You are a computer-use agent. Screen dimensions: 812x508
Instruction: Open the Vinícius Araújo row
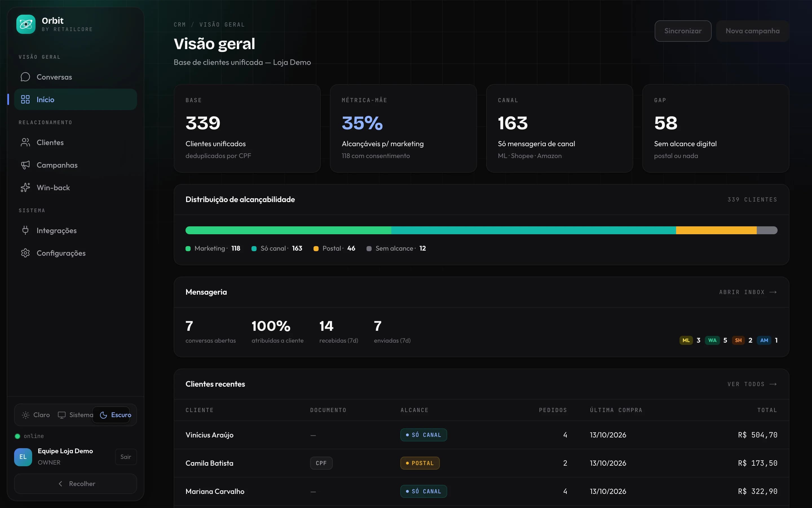[481, 435]
